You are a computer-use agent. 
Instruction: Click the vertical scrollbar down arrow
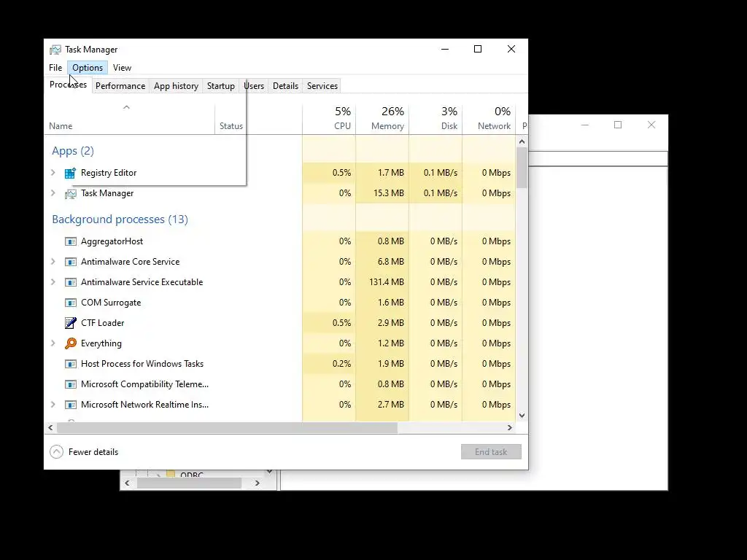pos(522,415)
